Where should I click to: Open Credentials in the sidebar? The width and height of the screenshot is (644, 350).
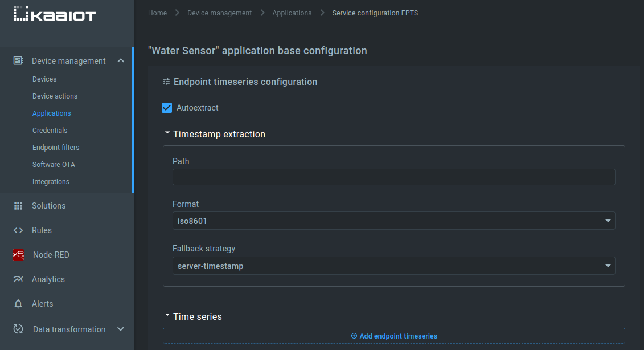click(x=50, y=131)
